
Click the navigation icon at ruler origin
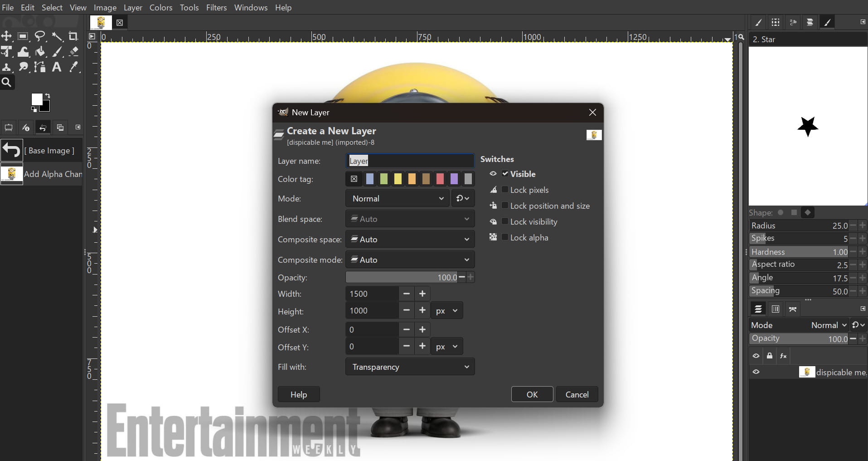[x=92, y=36]
